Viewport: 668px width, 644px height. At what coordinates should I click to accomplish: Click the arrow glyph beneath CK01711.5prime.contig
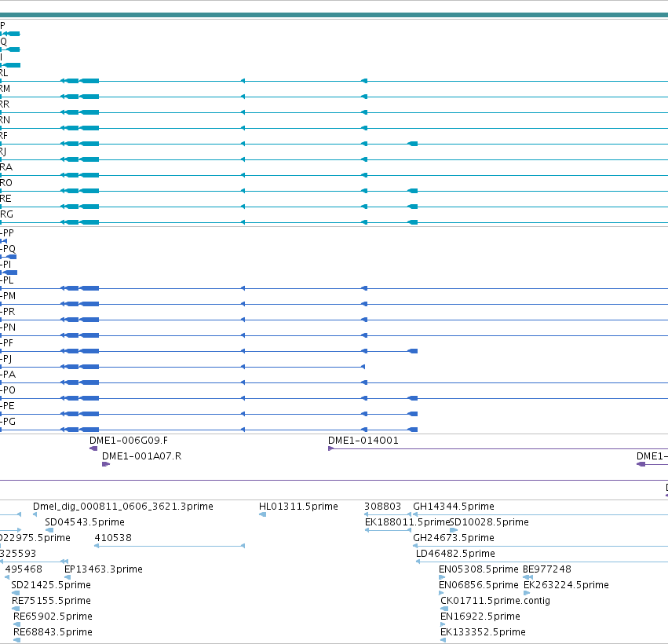pos(444,609)
